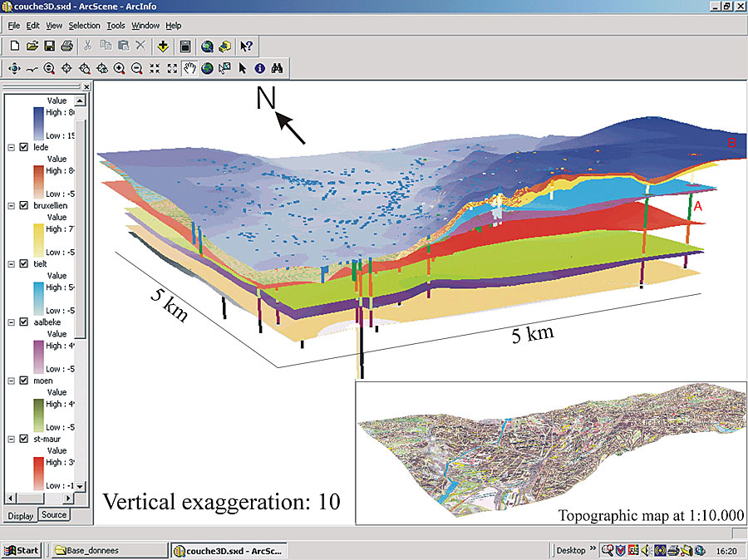This screenshot has height=560, width=748.
Task: Collapse the tielt layer legend
Action: (x=11, y=263)
